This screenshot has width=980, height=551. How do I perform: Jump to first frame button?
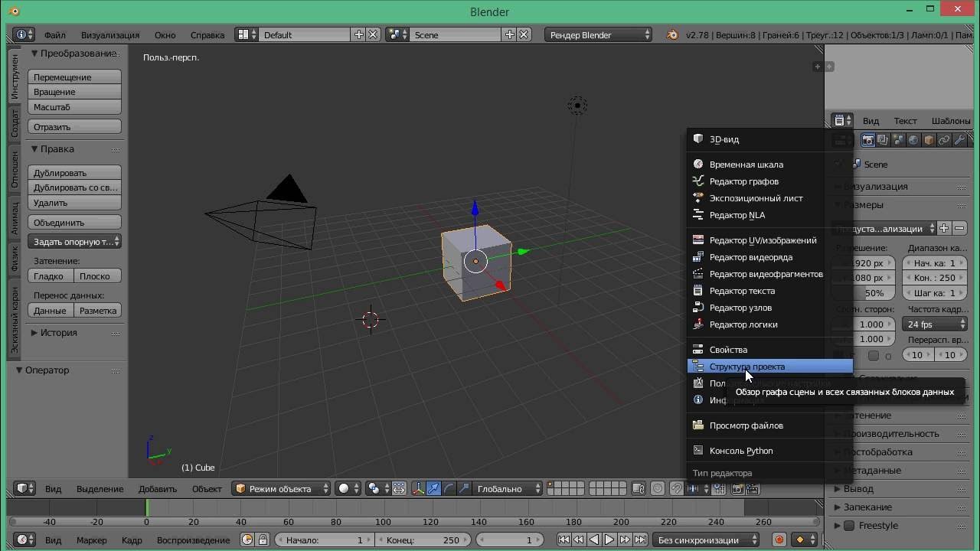[563, 540]
